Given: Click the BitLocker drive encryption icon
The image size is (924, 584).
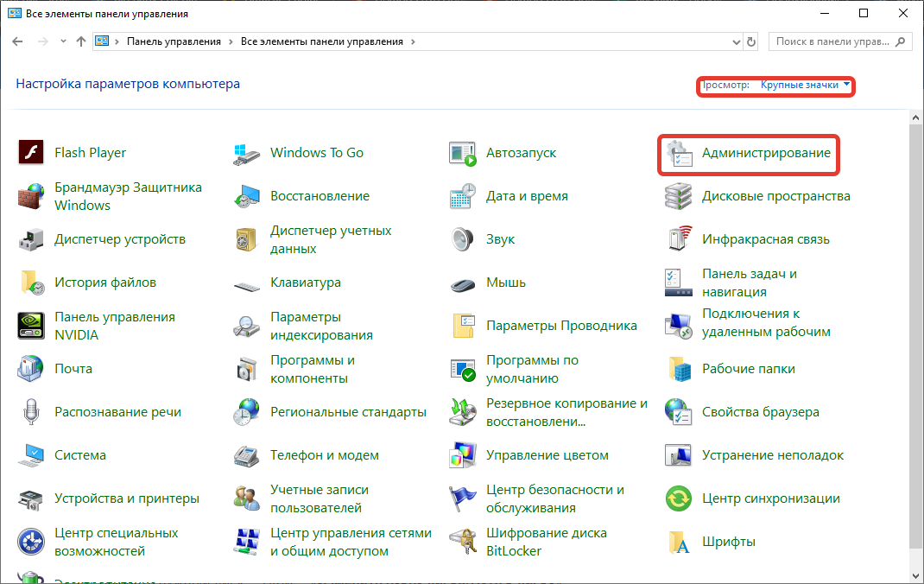Looking at the screenshot, I should pos(463,542).
